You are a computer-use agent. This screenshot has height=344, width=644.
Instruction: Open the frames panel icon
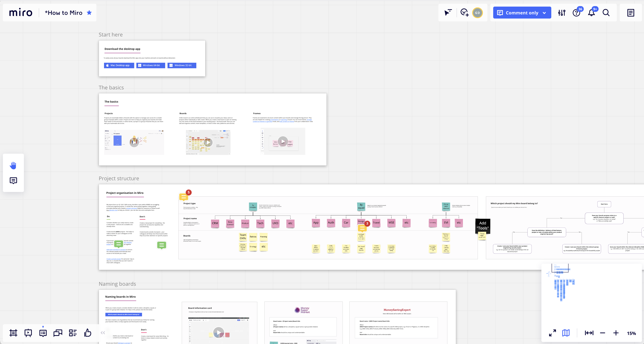point(13,333)
